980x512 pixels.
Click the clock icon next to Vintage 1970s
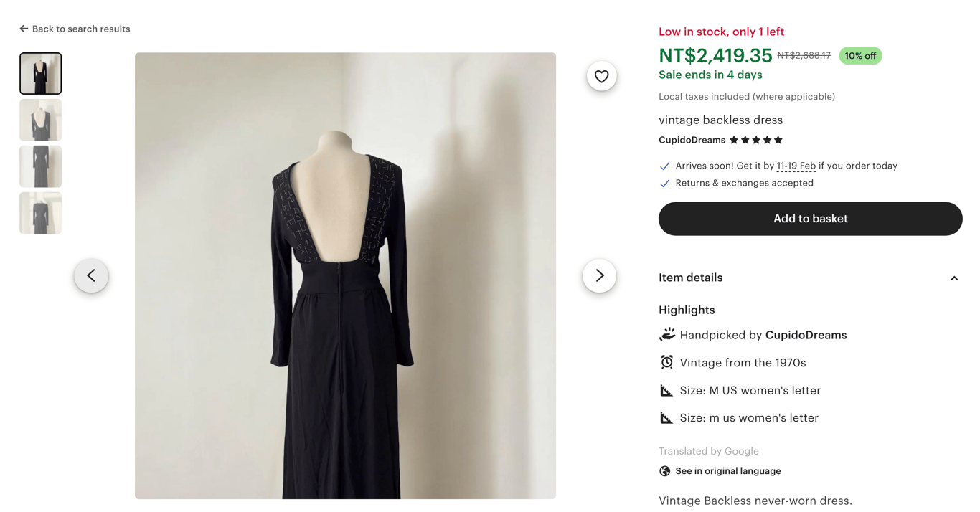(x=666, y=362)
